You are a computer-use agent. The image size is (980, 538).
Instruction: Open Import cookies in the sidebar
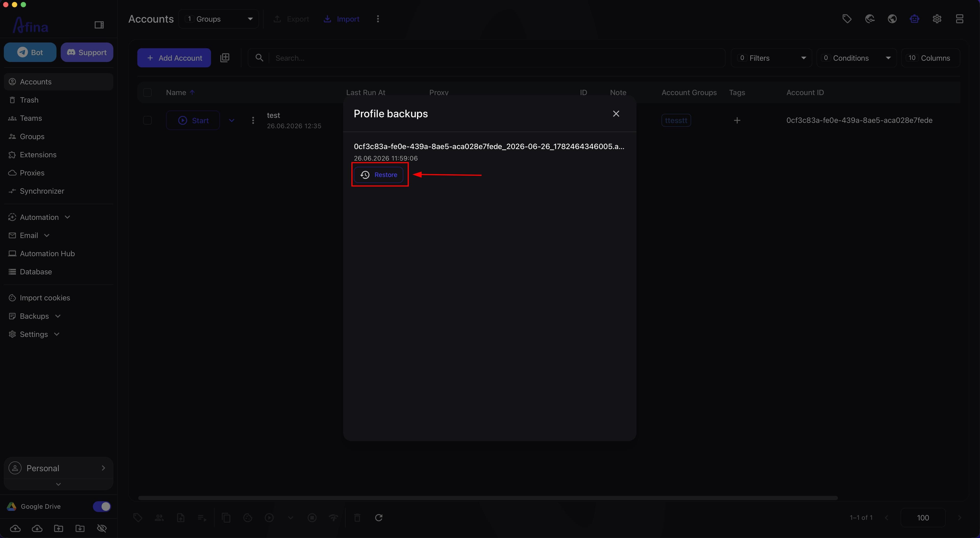point(58,298)
